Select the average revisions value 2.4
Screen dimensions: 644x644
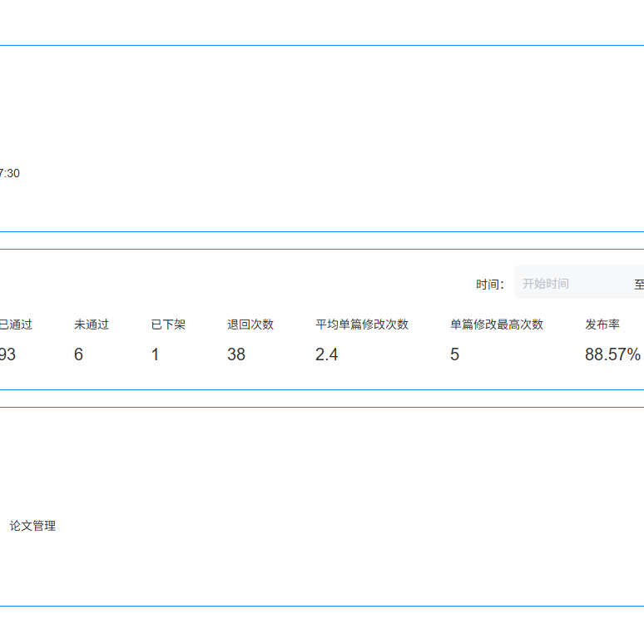point(327,354)
